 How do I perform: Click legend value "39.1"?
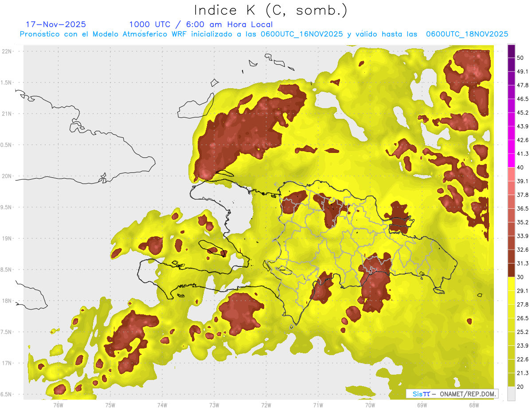click(523, 181)
